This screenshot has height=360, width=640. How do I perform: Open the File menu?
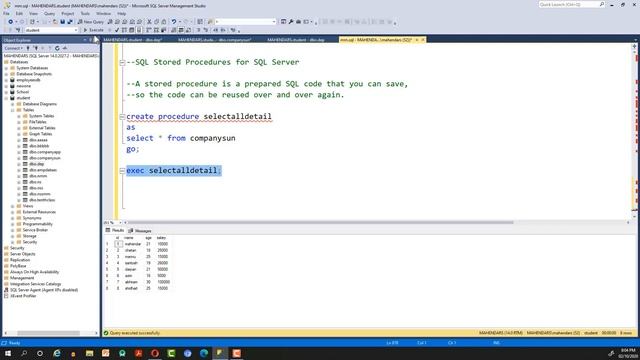[x=6, y=13]
